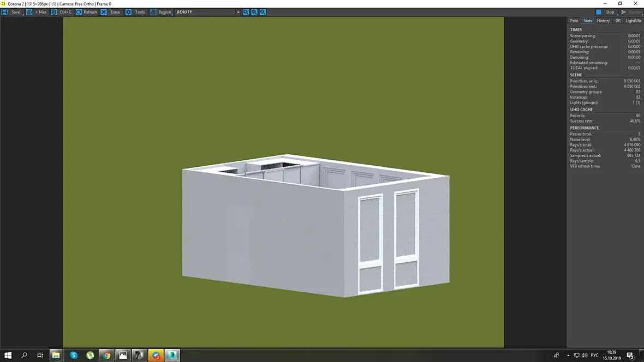Click the zoom in magnifier icon

pyautogui.click(x=246, y=13)
